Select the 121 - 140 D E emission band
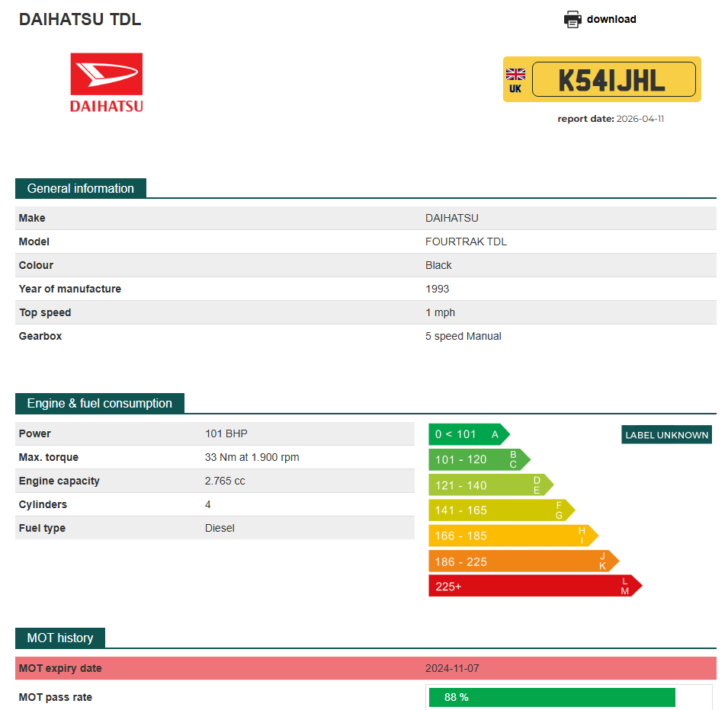Image resolution: width=728 pixels, height=710 pixels. coord(491,485)
